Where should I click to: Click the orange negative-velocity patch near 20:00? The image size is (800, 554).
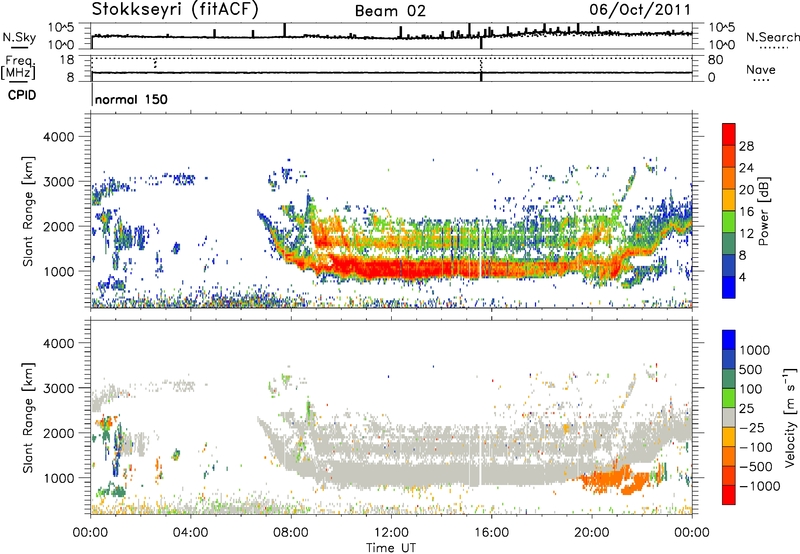610,479
